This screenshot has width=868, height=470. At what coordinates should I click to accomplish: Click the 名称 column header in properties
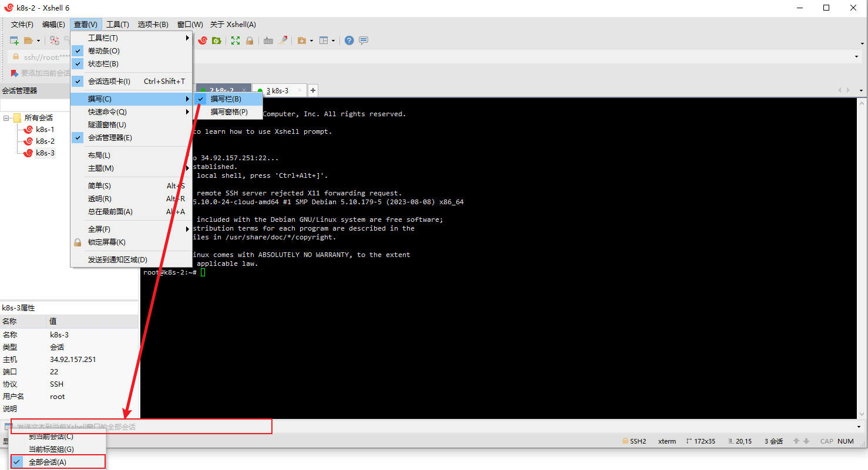coord(23,322)
